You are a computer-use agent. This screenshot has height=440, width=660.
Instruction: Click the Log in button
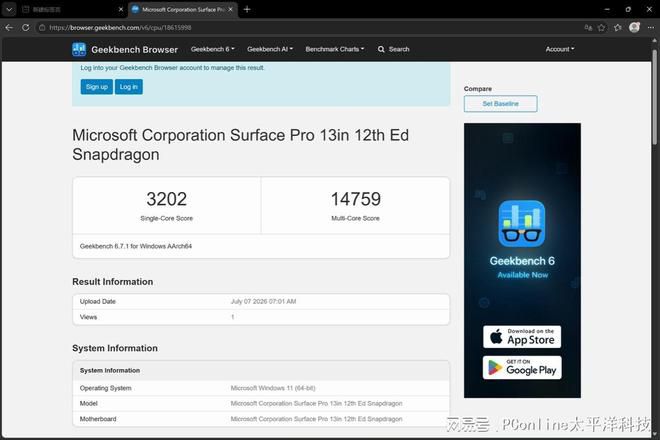point(129,87)
